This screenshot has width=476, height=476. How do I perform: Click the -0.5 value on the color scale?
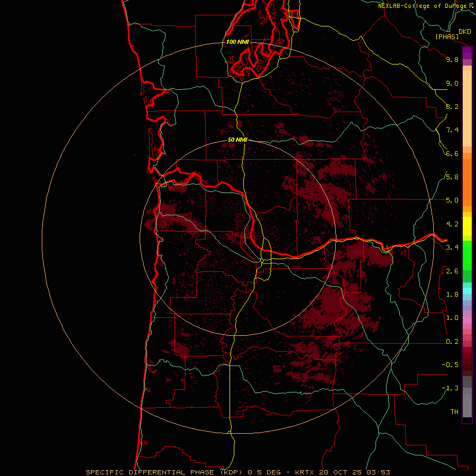click(x=450, y=365)
